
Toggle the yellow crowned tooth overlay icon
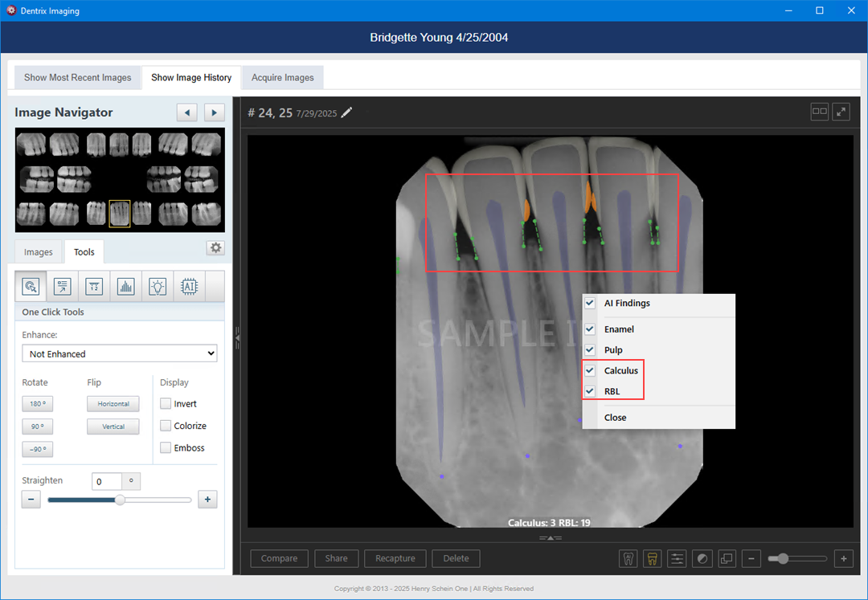click(x=652, y=558)
